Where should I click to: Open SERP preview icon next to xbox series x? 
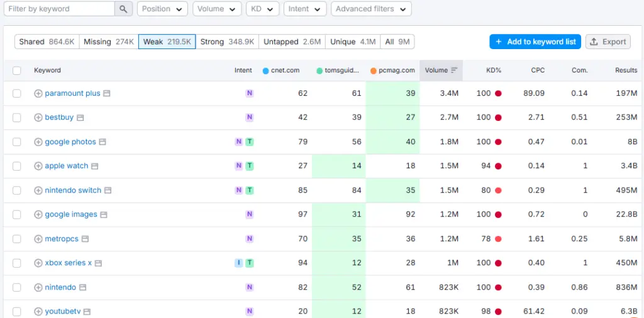click(x=99, y=263)
